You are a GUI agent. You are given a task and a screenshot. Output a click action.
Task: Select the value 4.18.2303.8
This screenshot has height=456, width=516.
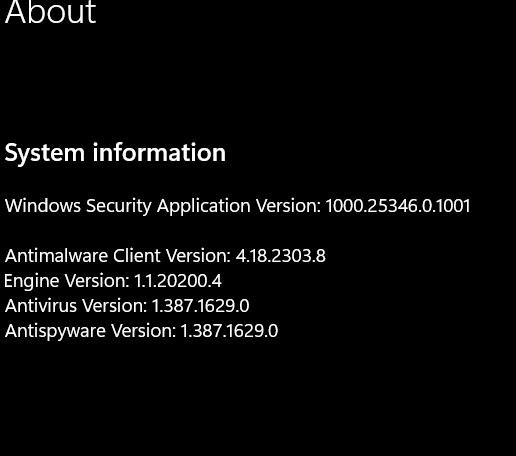click(x=281, y=256)
